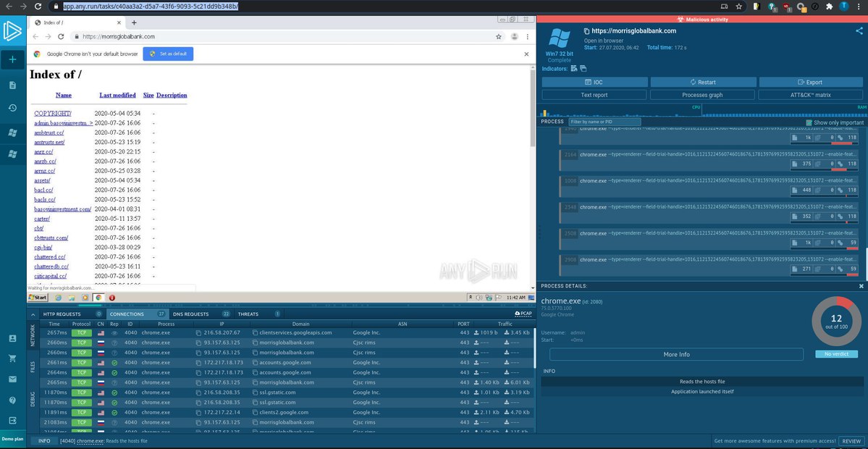Open the outer Chrome three-dot menu
868x449 pixels.
[858, 7]
